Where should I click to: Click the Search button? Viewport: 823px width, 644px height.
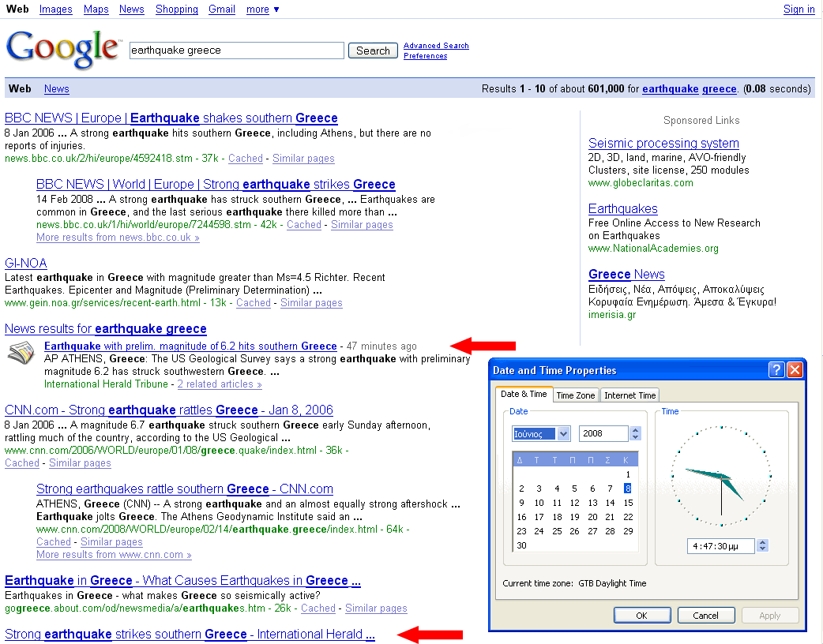[x=373, y=51]
